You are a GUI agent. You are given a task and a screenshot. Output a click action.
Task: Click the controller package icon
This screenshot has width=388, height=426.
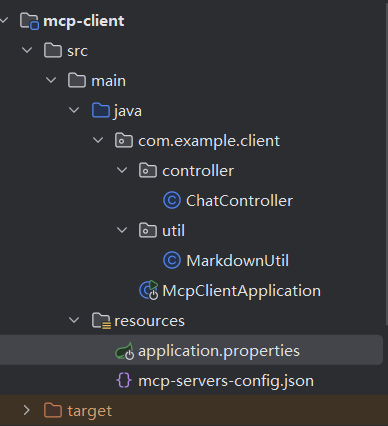coord(148,171)
